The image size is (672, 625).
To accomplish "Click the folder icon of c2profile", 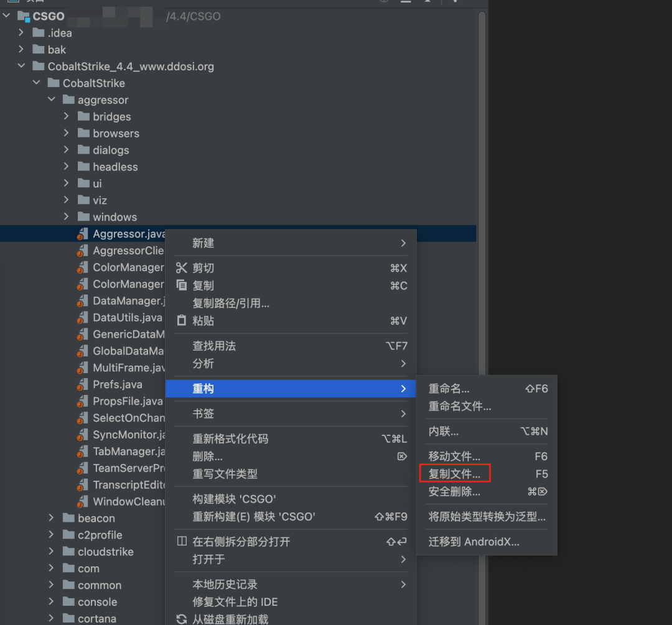I will (68, 534).
